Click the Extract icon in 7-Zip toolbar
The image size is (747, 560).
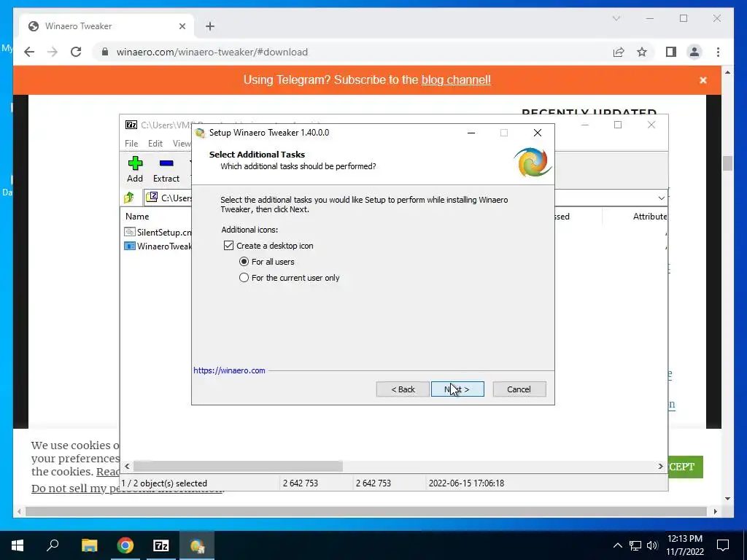pos(166,163)
